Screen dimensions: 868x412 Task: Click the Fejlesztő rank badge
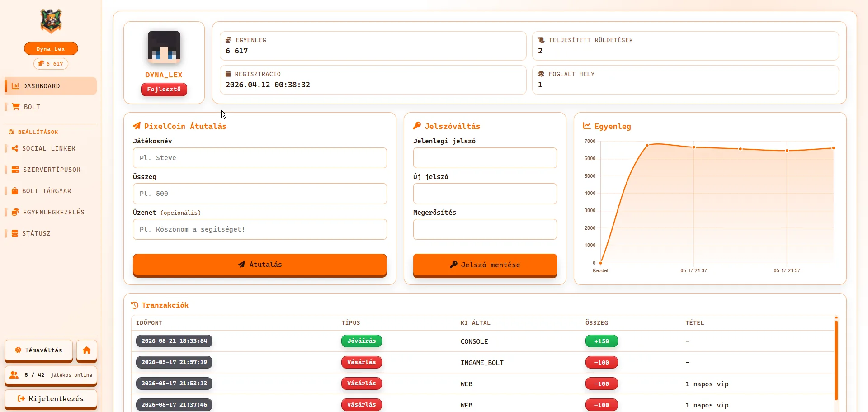(164, 90)
